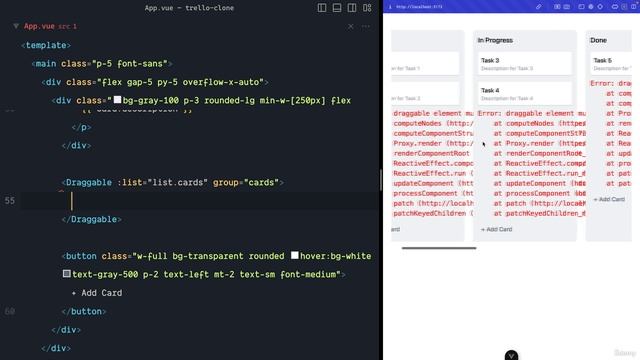
Task: Click 'Error: draggable element' text in In Progress column
Action: pyautogui.click(x=532, y=113)
